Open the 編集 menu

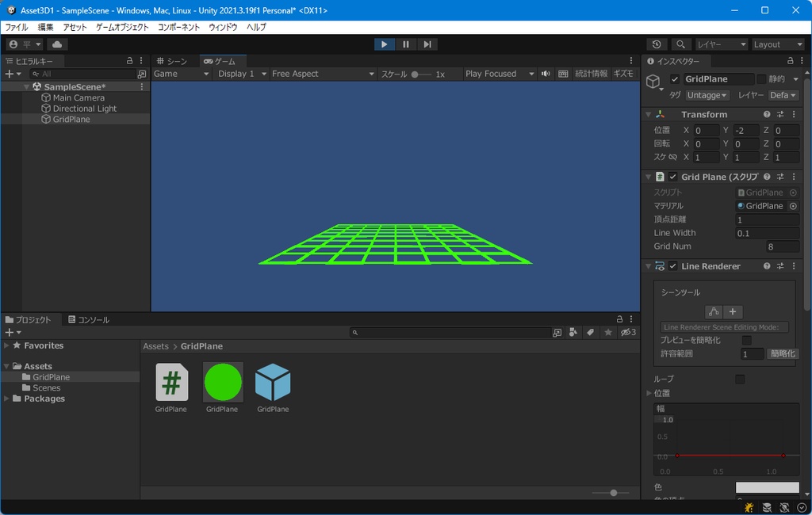click(45, 27)
